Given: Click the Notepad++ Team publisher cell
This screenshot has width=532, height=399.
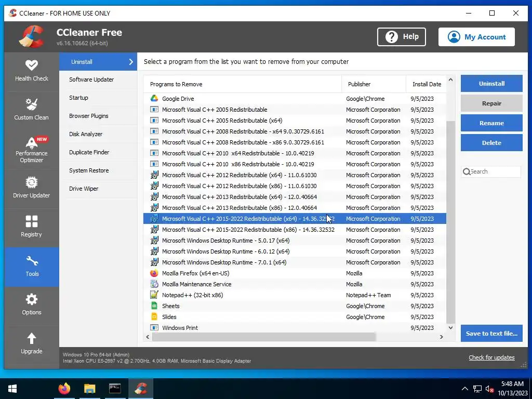Looking at the screenshot, I should tap(368, 295).
